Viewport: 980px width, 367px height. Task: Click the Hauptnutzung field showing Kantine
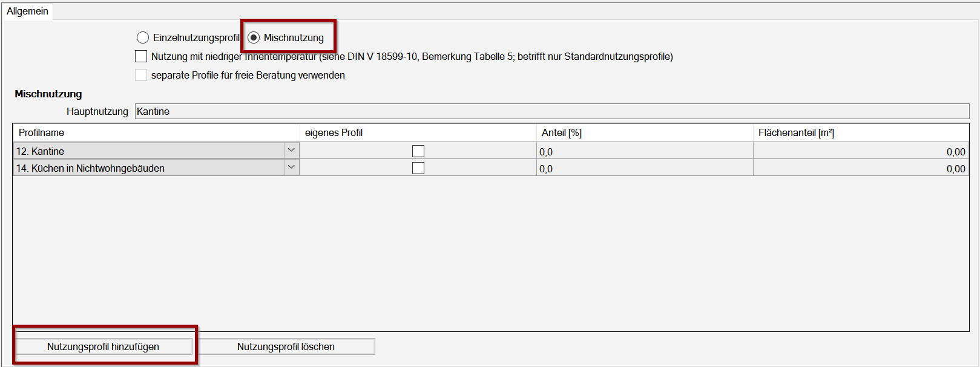(x=551, y=111)
